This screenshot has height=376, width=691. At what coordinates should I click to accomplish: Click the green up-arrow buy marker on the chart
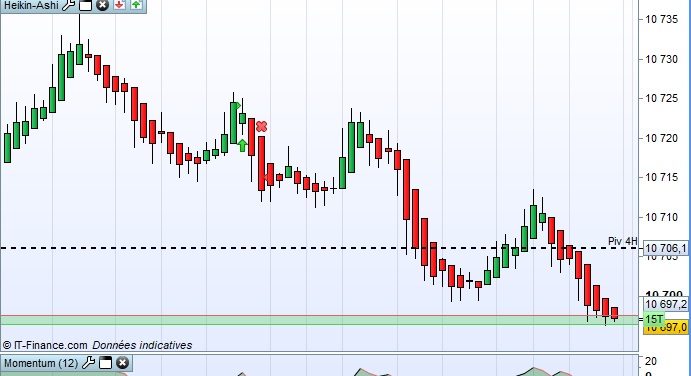point(242,145)
